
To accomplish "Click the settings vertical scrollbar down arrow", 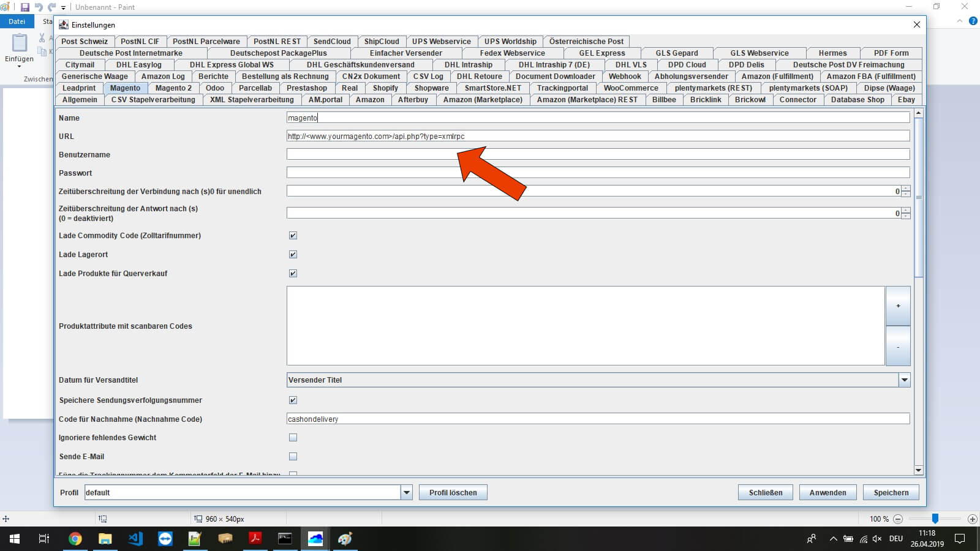I will coord(918,470).
